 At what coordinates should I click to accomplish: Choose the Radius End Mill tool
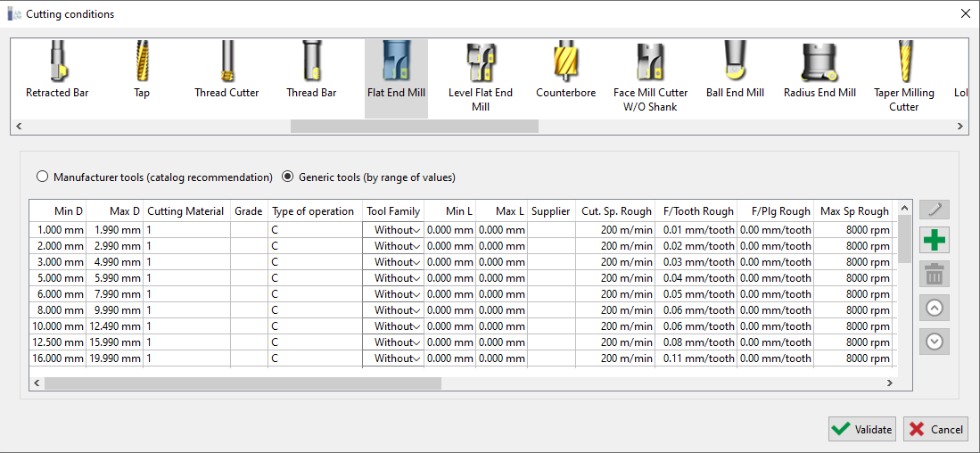(x=819, y=71)
